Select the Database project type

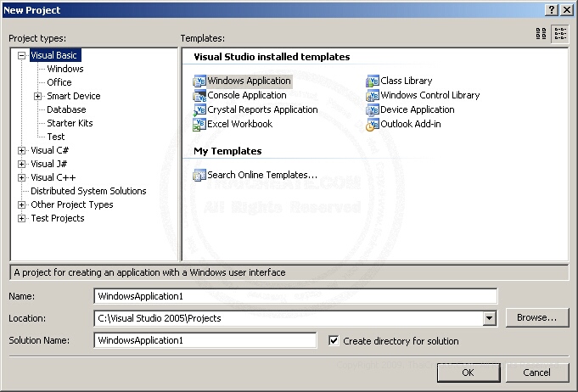pyautogui.click(x=66, y=109)
